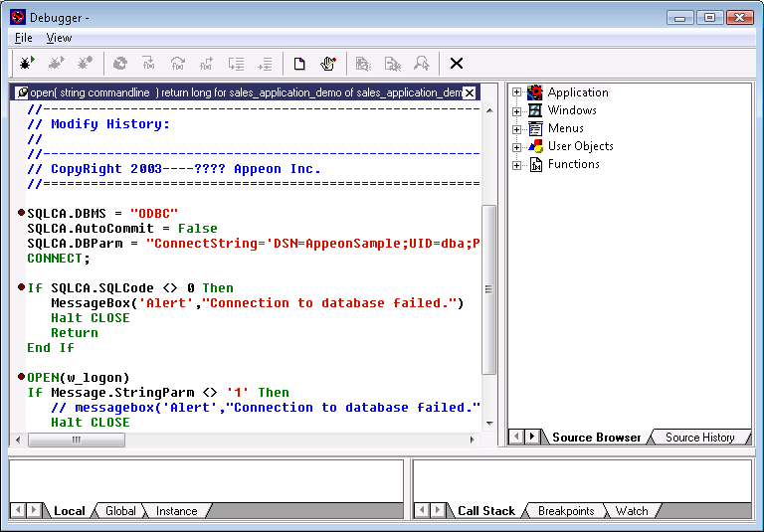Click the Functions icon in Source Browser
Image resolution: width=764 pixels, height=532 pixels.
pos(535,165)
